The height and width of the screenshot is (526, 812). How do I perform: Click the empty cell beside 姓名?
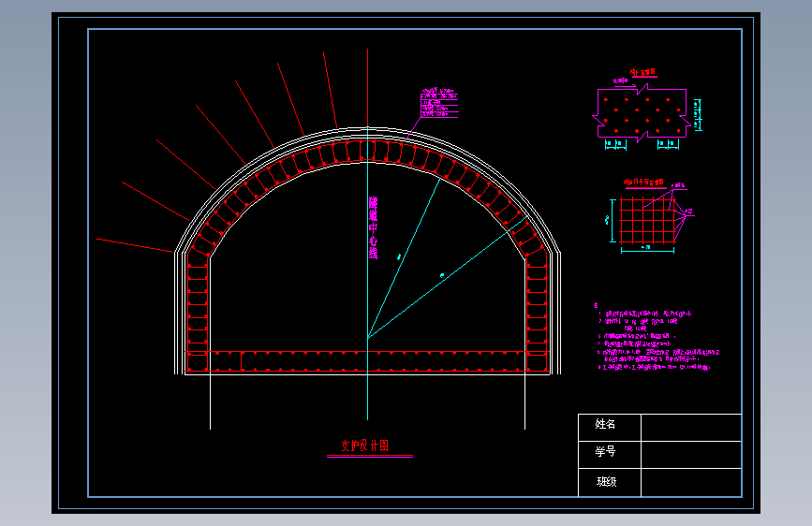point(691,428)
